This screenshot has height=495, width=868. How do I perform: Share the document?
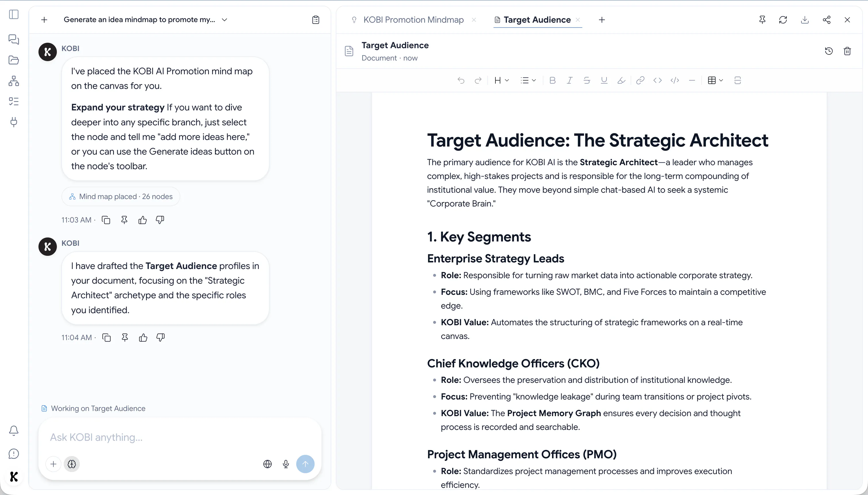point(826,20)
